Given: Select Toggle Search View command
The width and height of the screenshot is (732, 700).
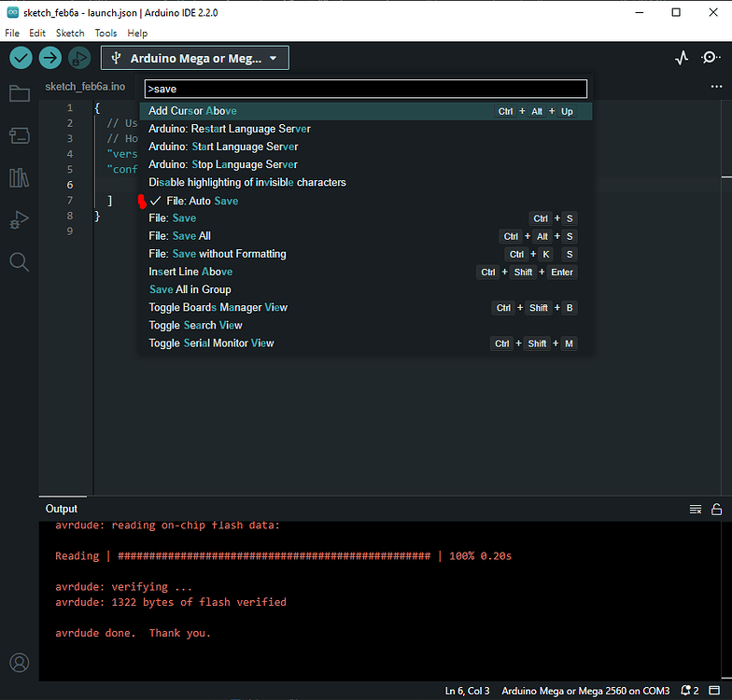Looking at the screenshot, I should coord(366,325).
